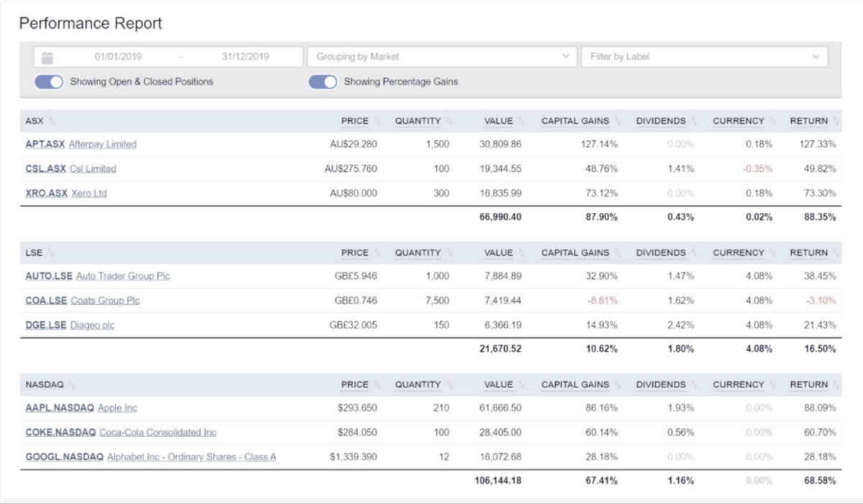The image size is (863, 504).
Task: Click LSE total return 16.50%
Action: (821, 349)
